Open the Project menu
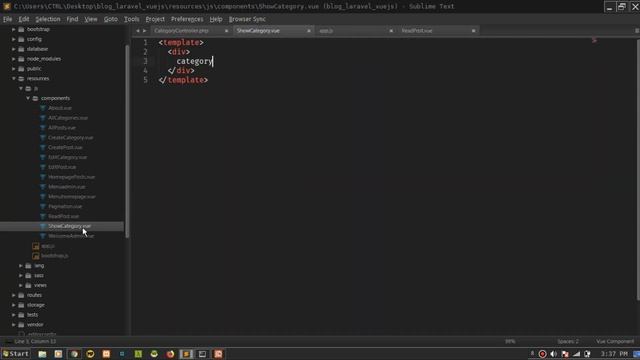The height and width of the screenshot is (360, 640). point(155,19)
